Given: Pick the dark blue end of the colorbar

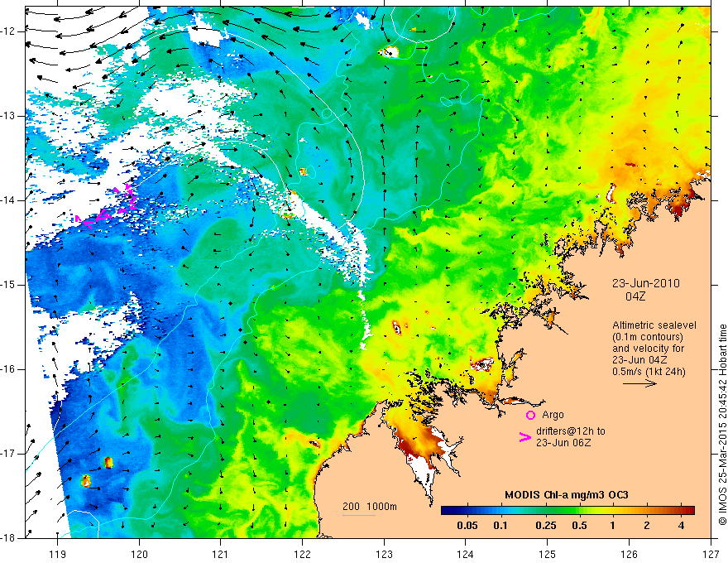Looking at the screenshot, I should click(447, 510).
